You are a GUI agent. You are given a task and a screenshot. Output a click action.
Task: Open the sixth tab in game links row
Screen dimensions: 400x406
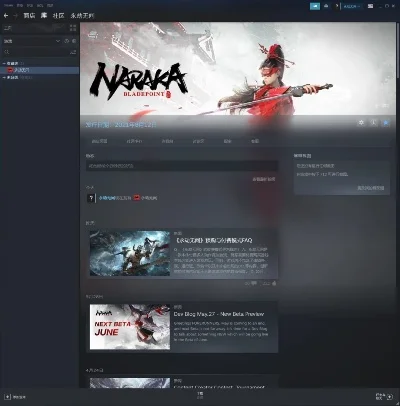pyautogui.click(x=255, y=141)
